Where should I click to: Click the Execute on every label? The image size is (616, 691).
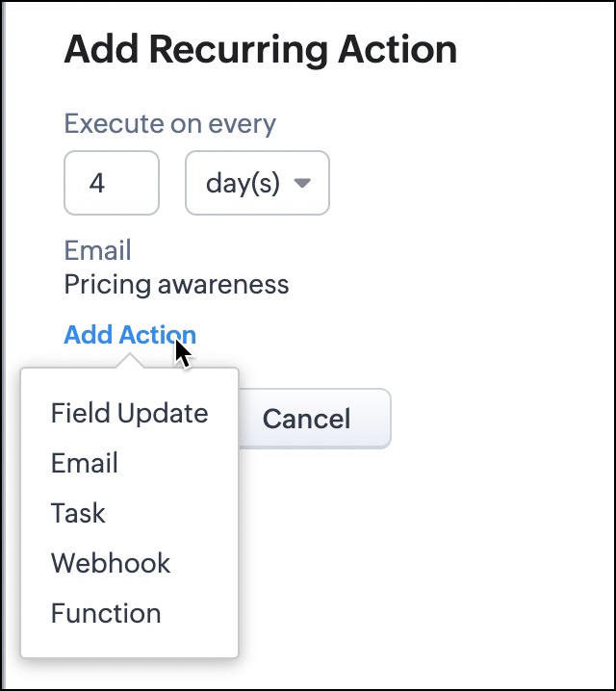click(169, 124)
